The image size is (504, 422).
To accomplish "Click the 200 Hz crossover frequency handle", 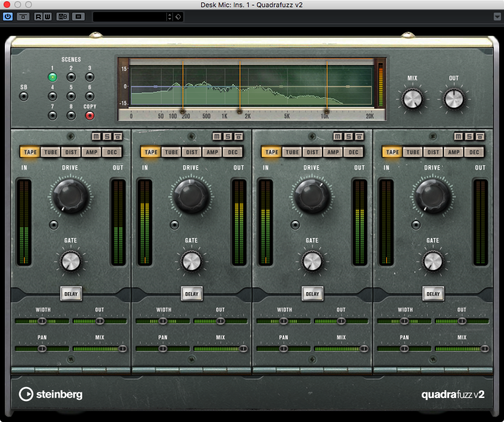I will tap(183, 112).
